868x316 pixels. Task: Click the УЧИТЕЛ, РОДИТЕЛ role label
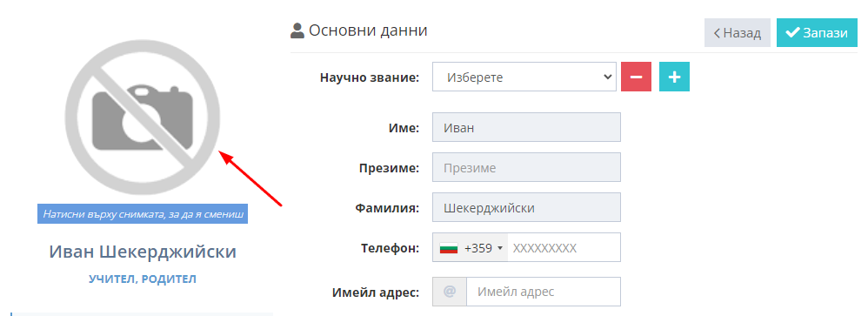pyautogui.click(x=143, y=279)
